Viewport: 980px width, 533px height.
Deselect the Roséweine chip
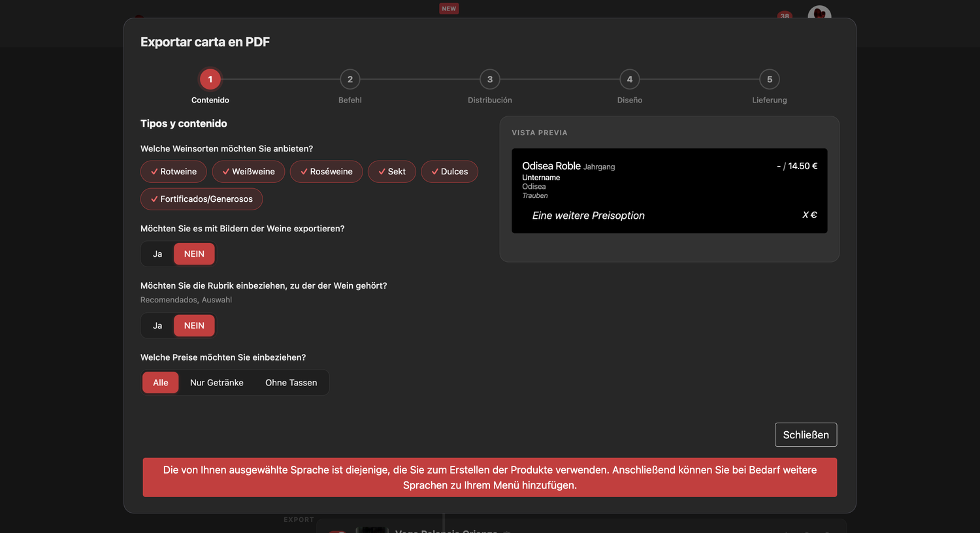(x=326, y=172)
